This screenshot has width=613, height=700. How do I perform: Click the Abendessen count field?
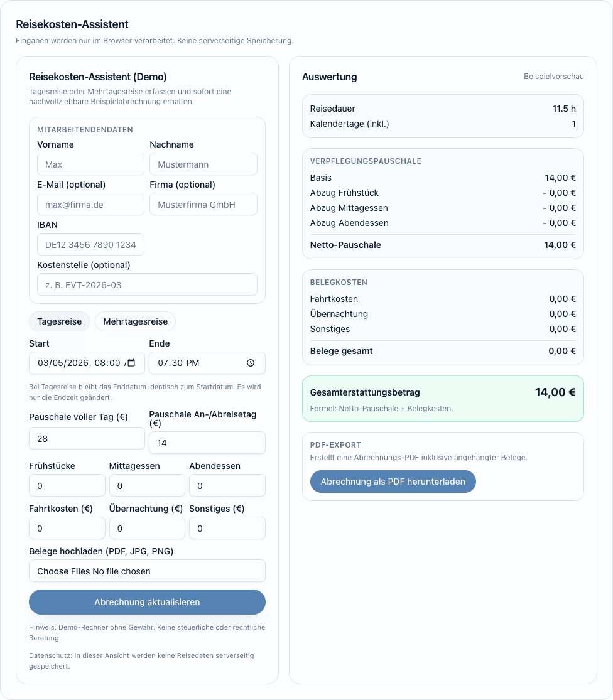227,486
